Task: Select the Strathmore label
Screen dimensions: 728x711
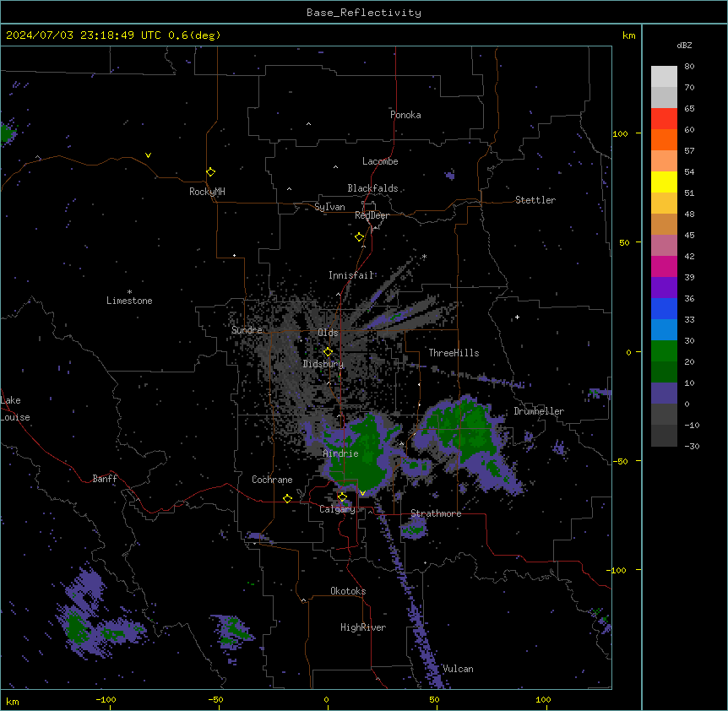Action: [x=436, y=513]
